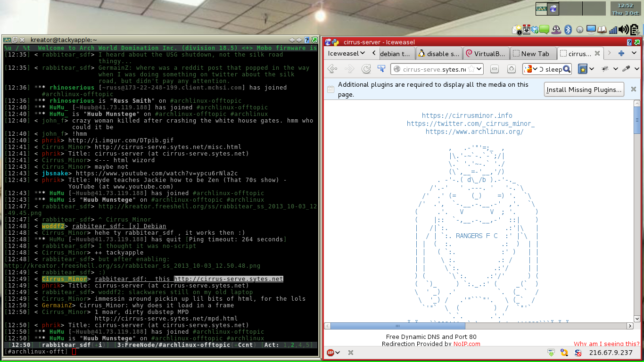
Task: Zoom out with the minus toolbar button
Action: click(x=495, y=69)
